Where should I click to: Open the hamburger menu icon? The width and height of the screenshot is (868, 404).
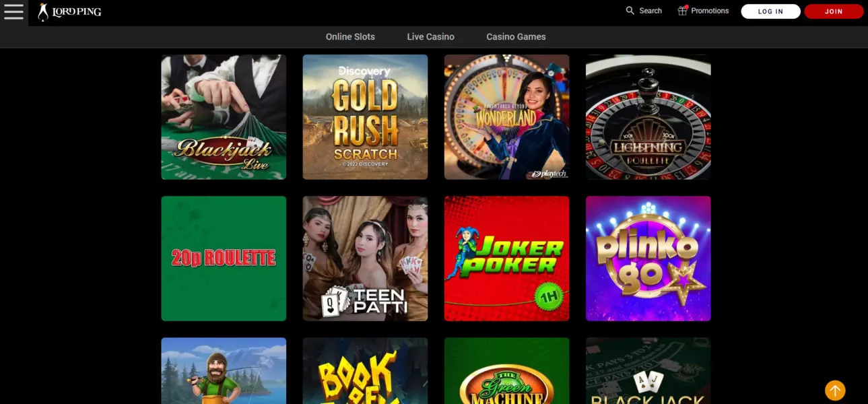13,11
